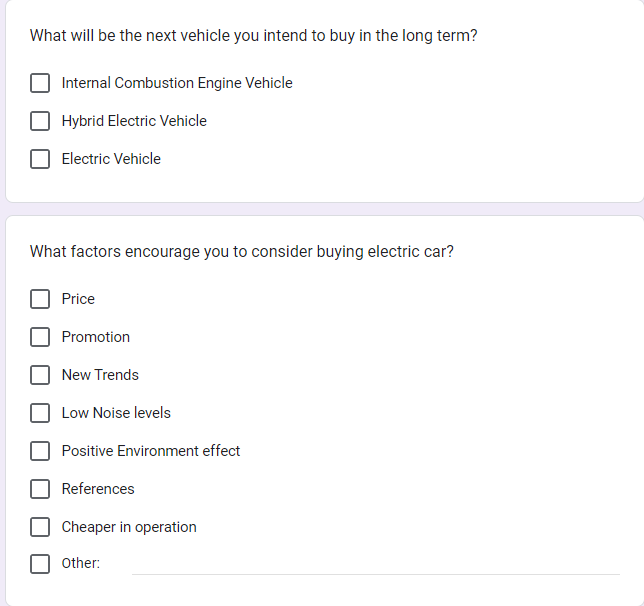The width and height of the screenshot is (644, 606).
Task: Select the References checkbox
Action: 40,489
